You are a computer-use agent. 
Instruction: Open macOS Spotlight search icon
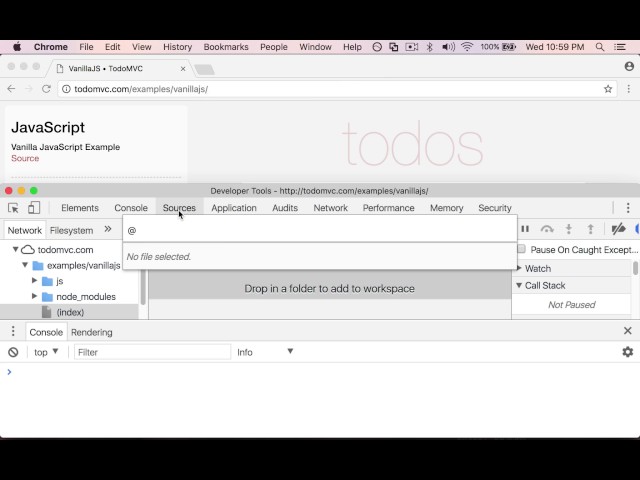point(600,47)
